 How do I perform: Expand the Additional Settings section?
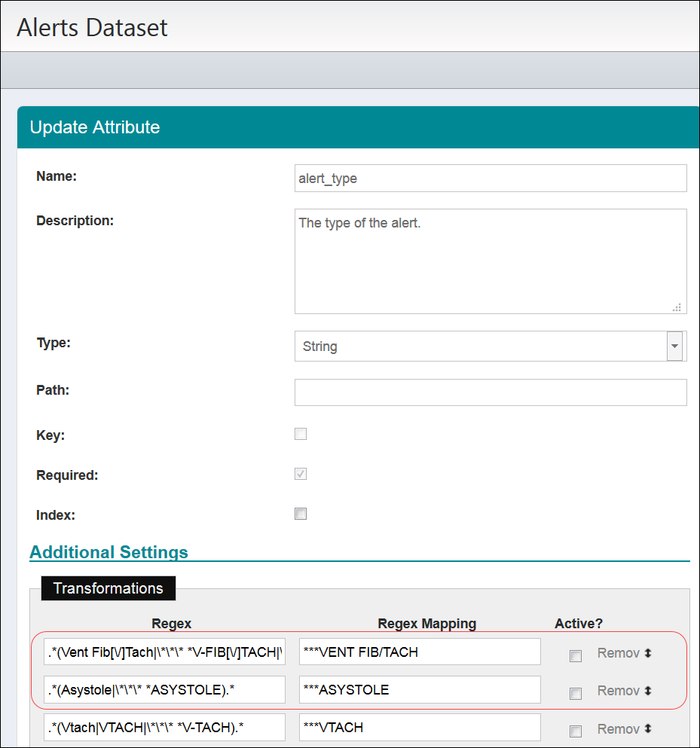(x=109, y=552)
